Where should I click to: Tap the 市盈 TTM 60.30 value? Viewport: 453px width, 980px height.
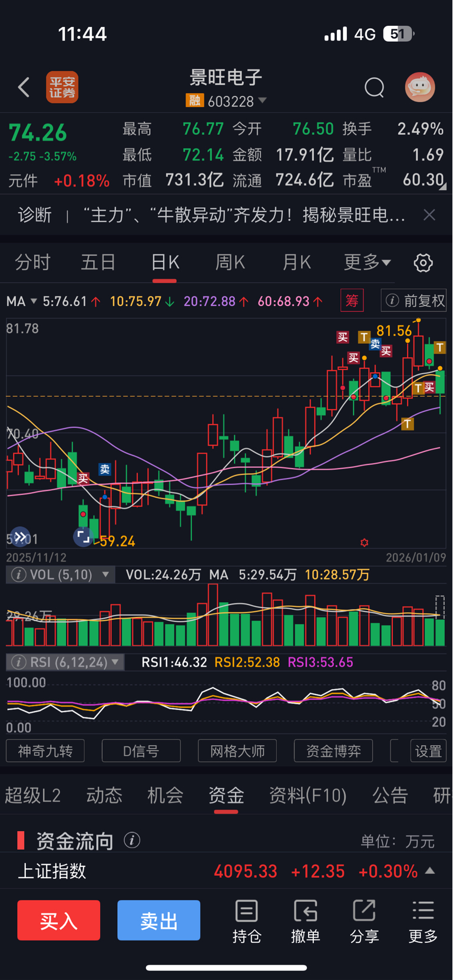click(423, 180)
